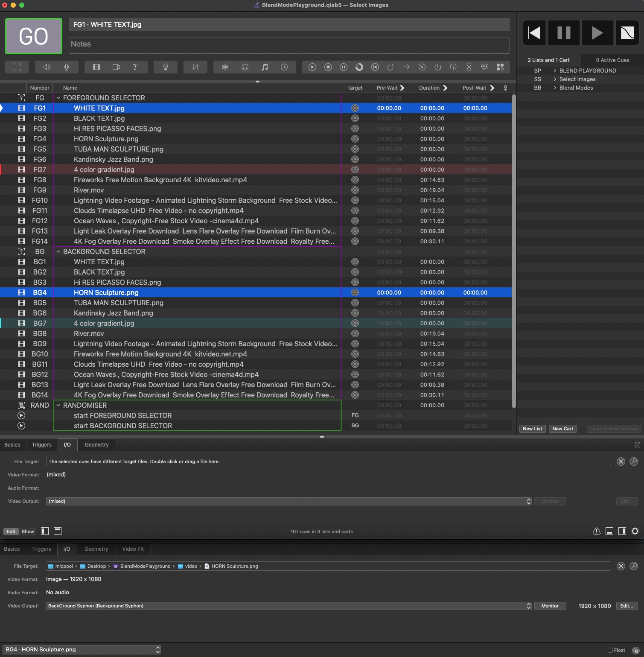Switch to the 0 Active Cues tab
644x657 pixels.
pyautogui.click(x=612, y=60)
